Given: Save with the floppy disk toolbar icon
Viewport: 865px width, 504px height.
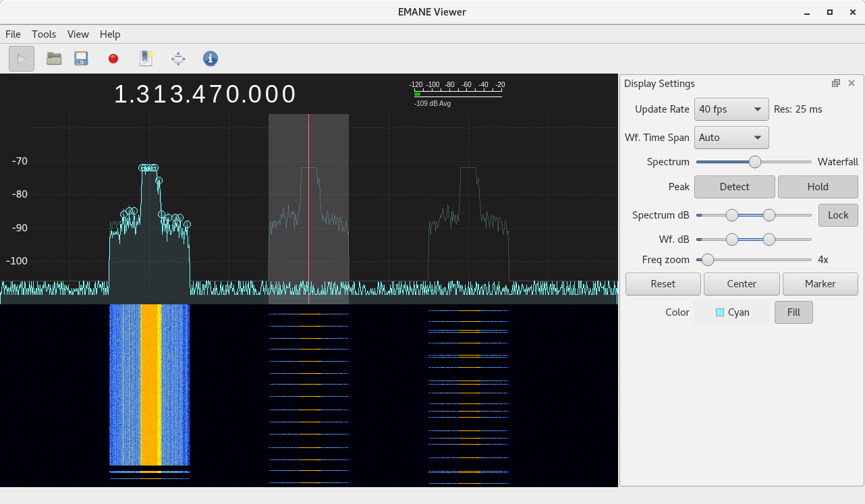Looking at the screenshot, I should coord(81,59).
